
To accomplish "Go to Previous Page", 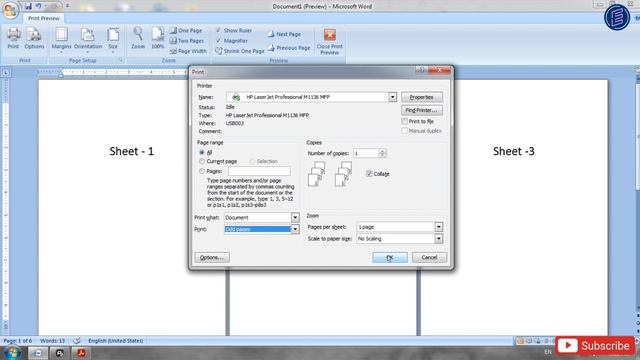I will (x=289, y=48).
